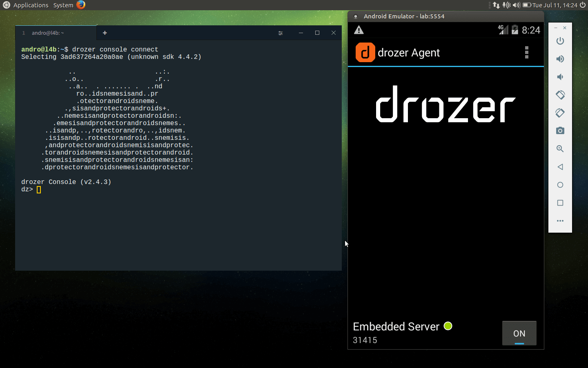Launch Firefox from the top panel
588x368 pixels.
pos(81,5)
